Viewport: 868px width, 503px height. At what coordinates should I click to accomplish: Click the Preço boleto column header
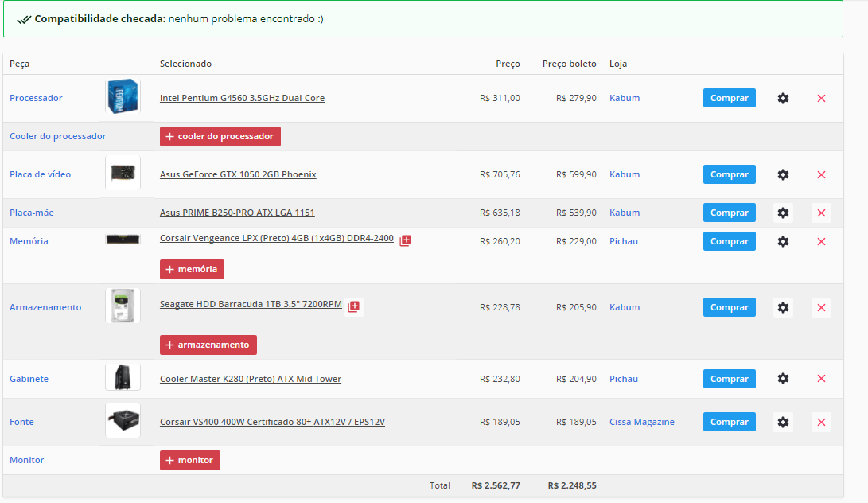[569, 64]
